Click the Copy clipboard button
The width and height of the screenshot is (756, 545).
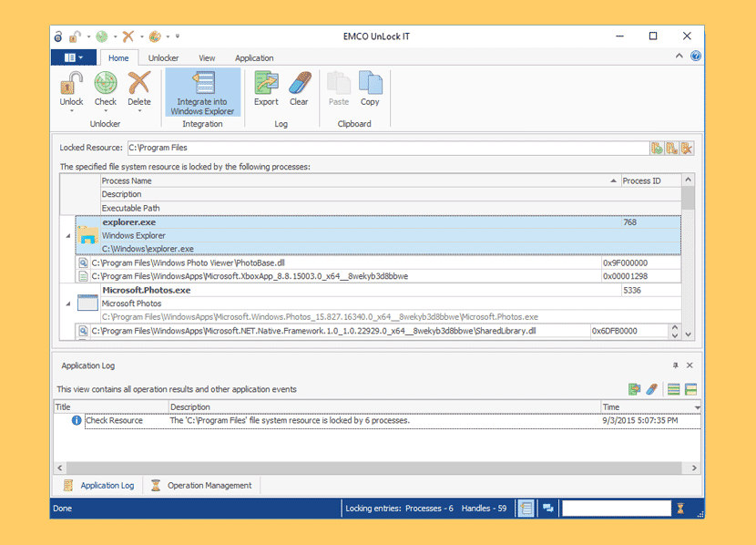[370, 88]
